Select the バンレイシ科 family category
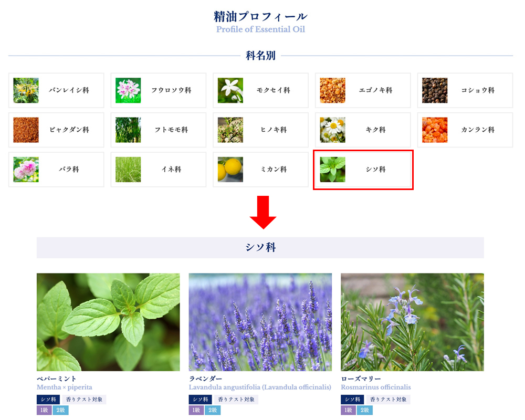Screen dimensions: 525x420 click(x=56, y=90)
